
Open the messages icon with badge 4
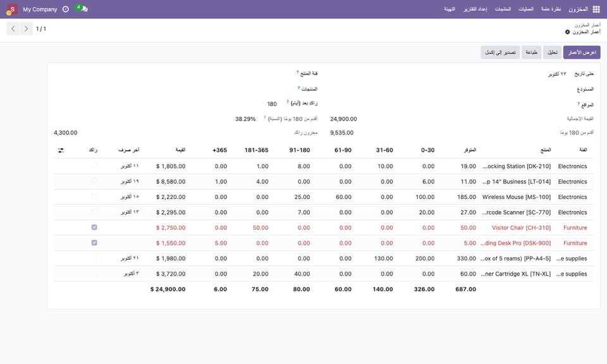pos(82,8)
